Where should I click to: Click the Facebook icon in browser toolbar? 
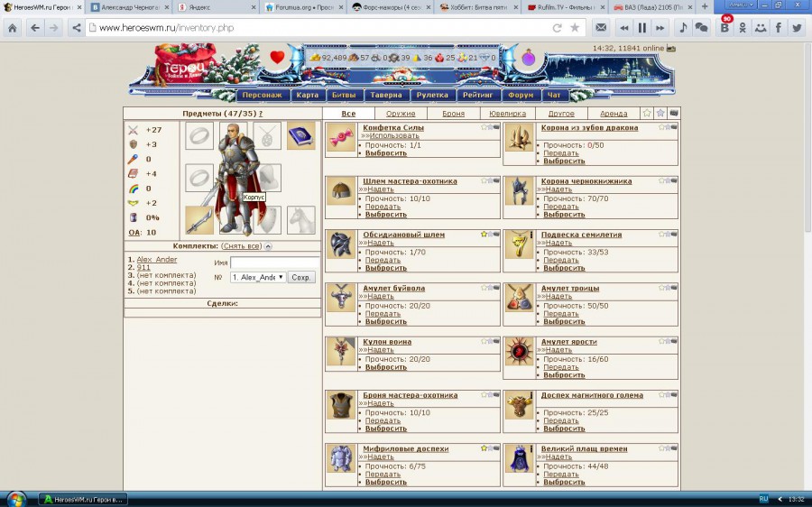click(x=779, y=28)
